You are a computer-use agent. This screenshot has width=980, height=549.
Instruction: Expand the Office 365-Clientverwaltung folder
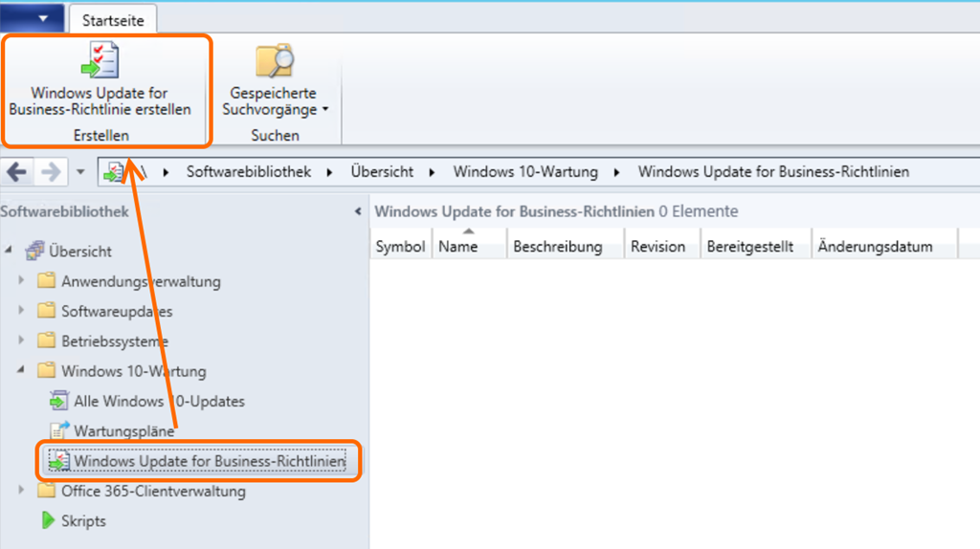[22, 492]
